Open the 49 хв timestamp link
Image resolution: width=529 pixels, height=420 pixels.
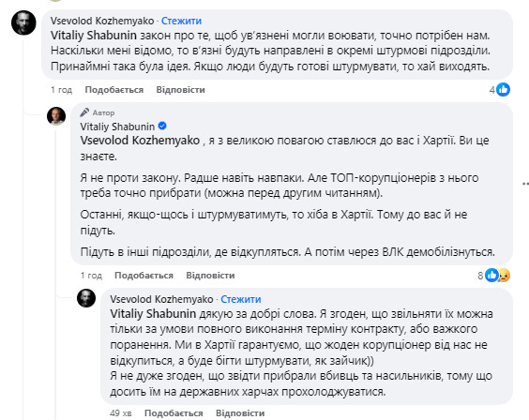pos(120,413)
